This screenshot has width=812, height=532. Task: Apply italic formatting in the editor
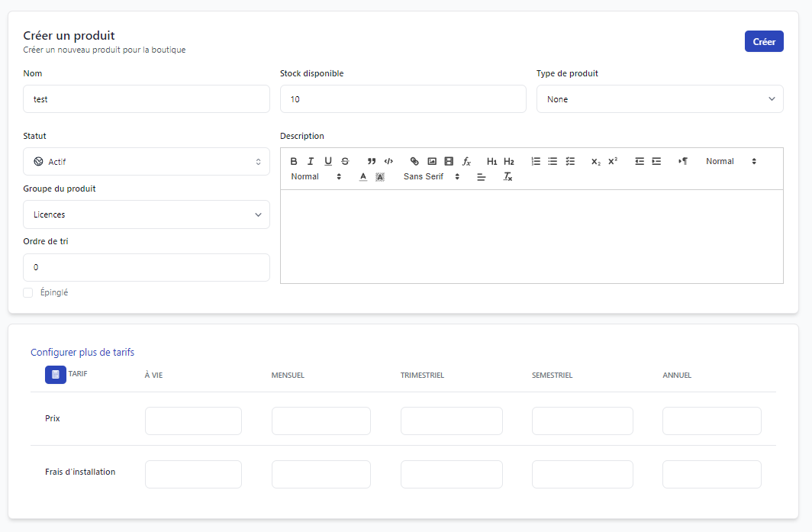click(311, 161)
